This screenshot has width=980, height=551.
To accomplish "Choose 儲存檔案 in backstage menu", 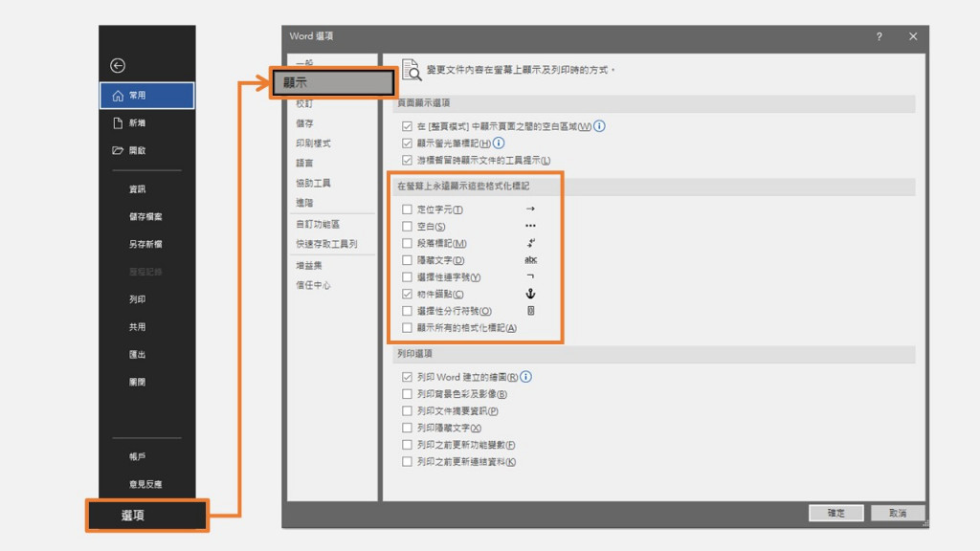I will [x=145, y=217].
